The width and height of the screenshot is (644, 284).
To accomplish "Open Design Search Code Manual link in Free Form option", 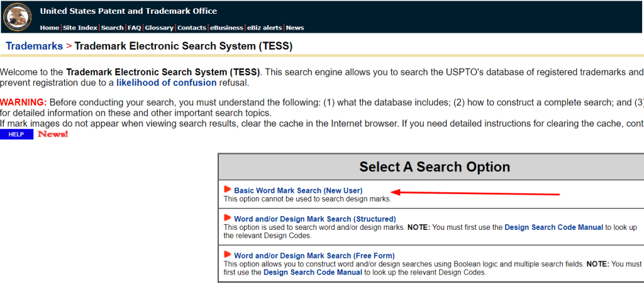I will 313,272.
